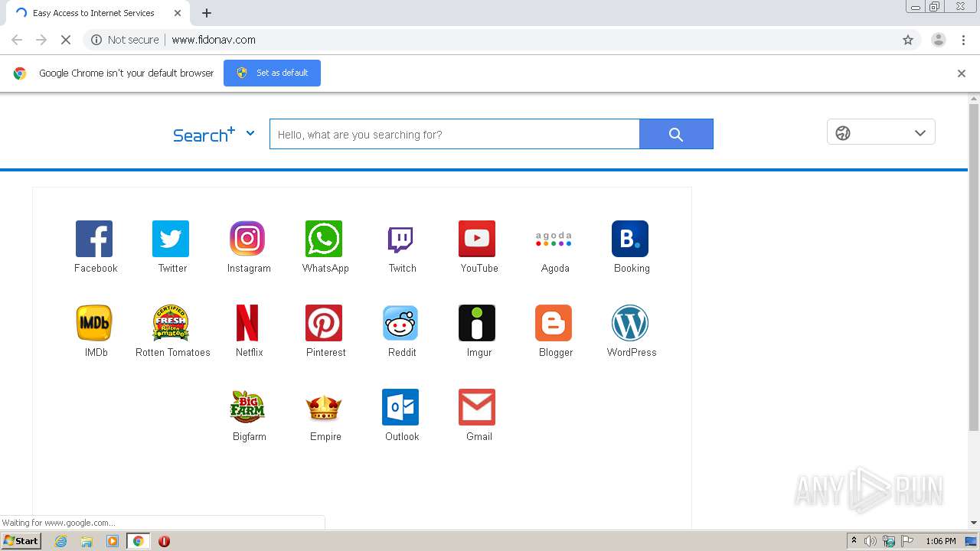Click the Facebook text link
Image resolution: width=980 pixels, height=551 pixels.
click(96, 268)
